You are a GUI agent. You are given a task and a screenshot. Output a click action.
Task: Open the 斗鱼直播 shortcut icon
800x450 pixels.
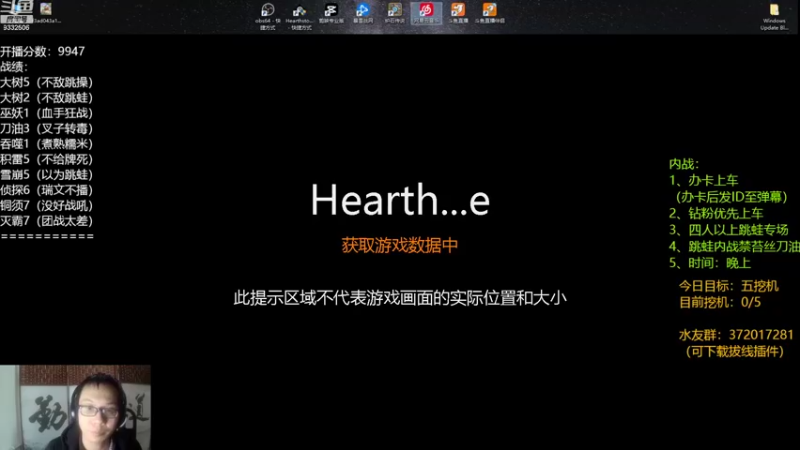coord(458,13)
